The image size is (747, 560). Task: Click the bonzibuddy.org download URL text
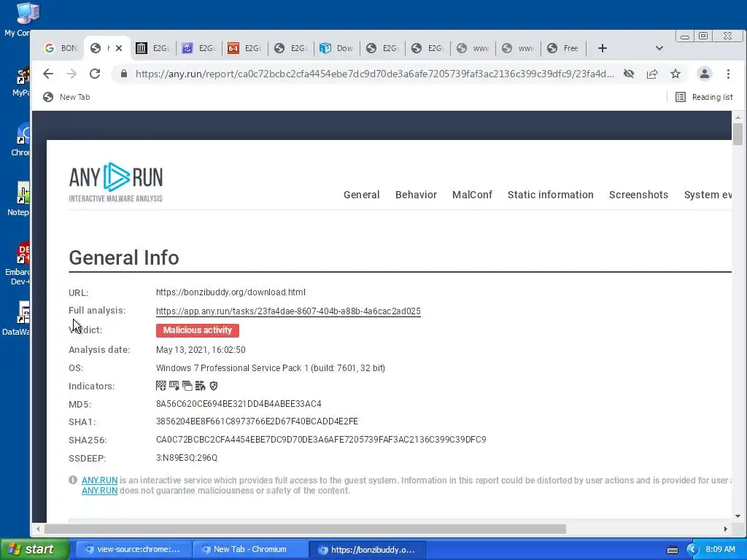tap(231, 292)
